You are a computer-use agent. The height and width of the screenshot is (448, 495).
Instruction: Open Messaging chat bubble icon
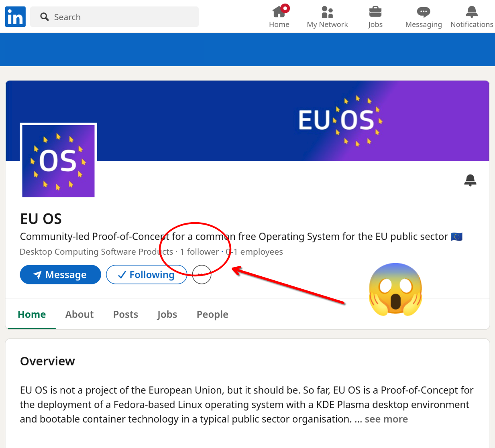(x=423, y=12)
